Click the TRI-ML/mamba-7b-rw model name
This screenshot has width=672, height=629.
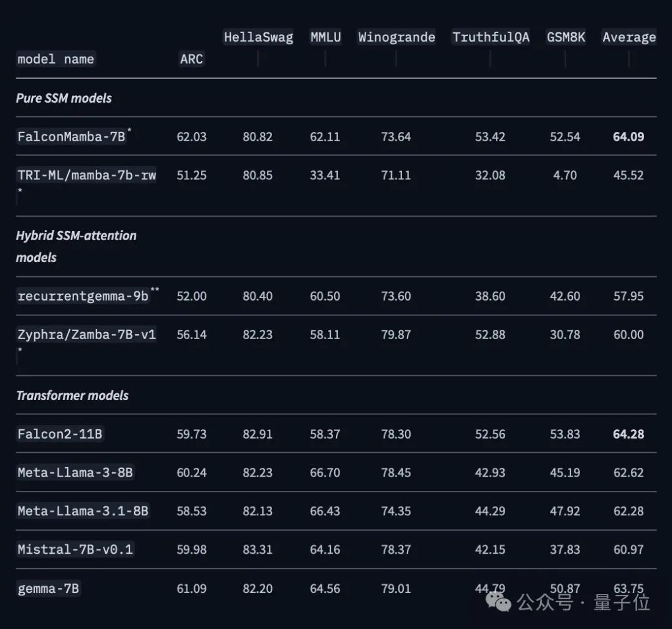pyautogui.click(x=86, y=175)
